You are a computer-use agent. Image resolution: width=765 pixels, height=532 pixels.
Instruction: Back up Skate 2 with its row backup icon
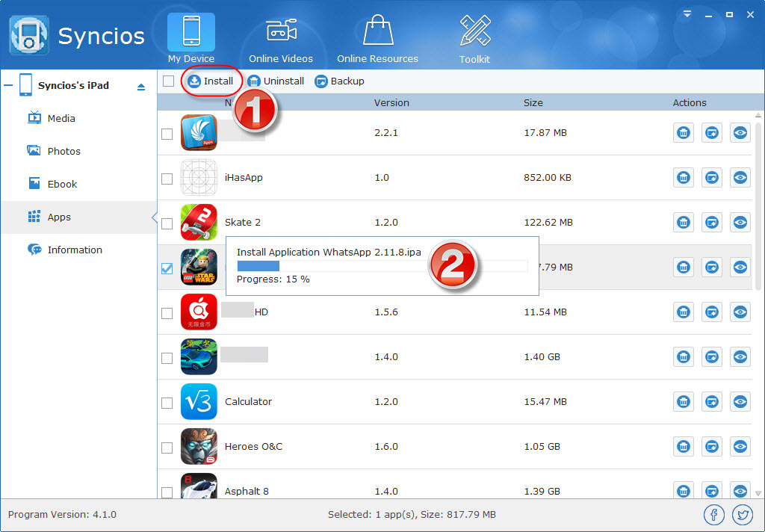click(x=712, y=223)
